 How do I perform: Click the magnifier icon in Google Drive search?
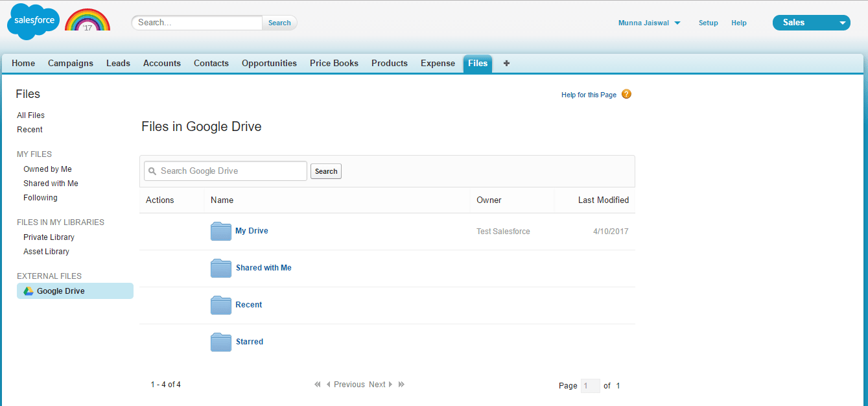click(x=152, y=171)
